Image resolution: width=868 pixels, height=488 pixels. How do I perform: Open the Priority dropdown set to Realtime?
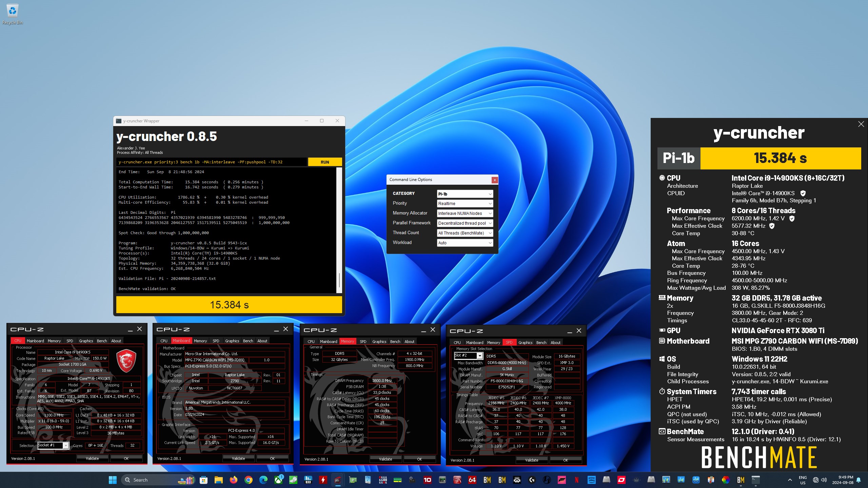465,203
